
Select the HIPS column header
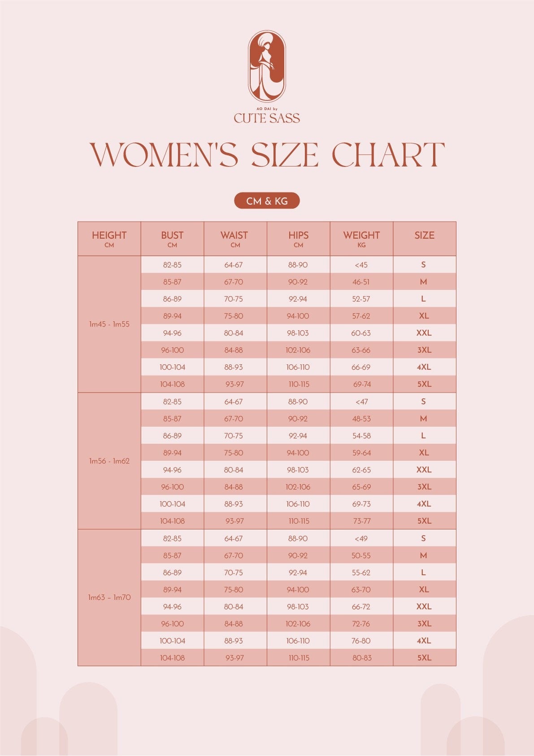[x=298, y=239]
